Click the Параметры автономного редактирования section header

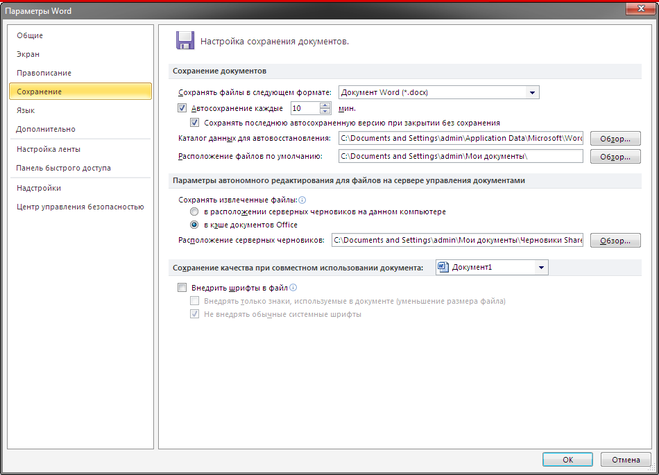coord(405,180)
